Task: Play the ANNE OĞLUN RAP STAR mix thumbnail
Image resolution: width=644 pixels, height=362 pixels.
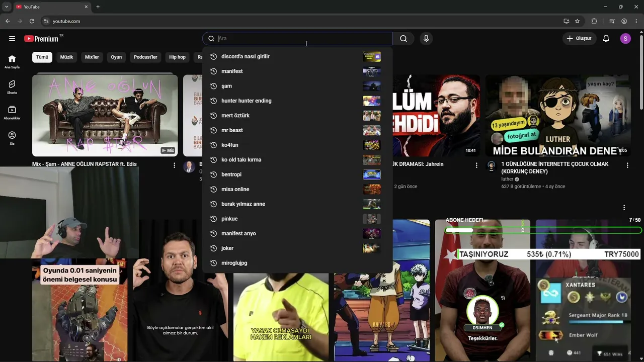Action: click(x=105, y=116)
